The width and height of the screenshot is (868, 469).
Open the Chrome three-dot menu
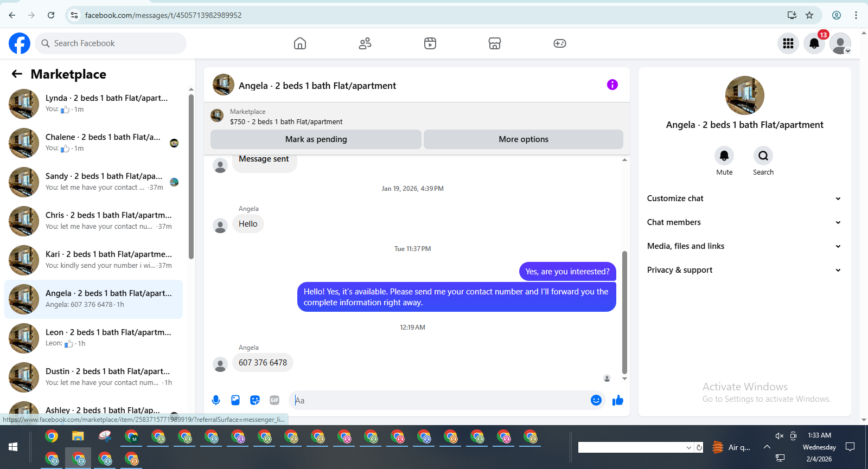click(856, 15)
